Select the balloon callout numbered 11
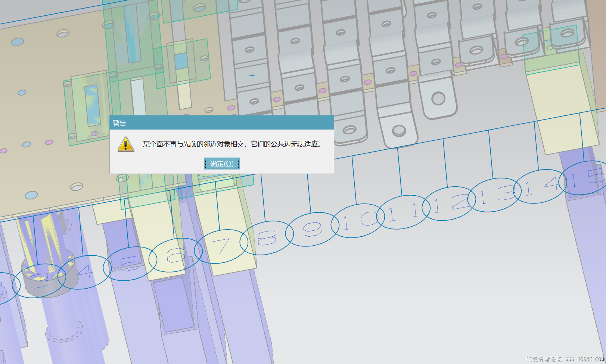The height and width of the screenshot is (364, 606). point(403,212)
